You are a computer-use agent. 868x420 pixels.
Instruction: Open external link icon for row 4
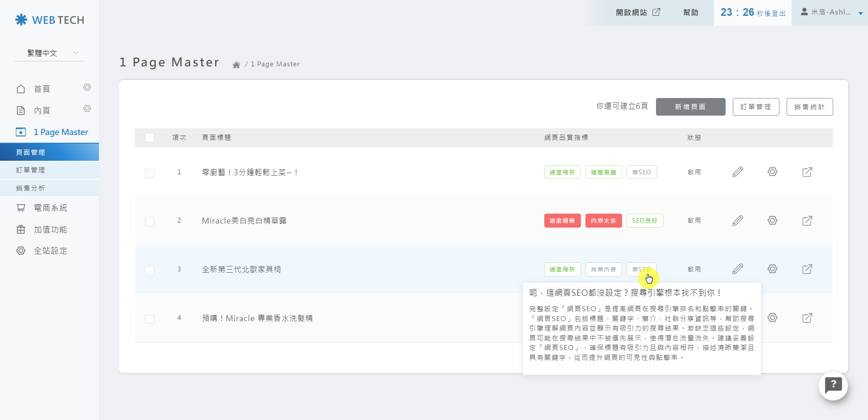(x=807, y=318)
